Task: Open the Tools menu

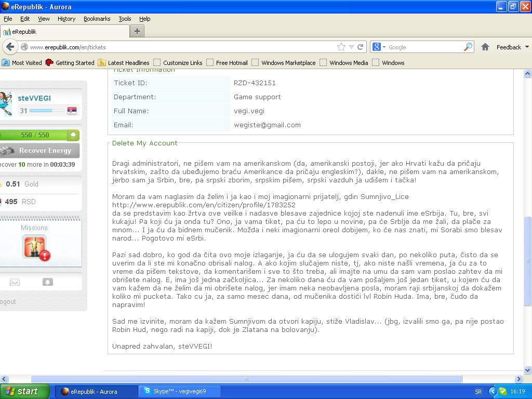Action: pyautogui.click(x=125, y=19)
